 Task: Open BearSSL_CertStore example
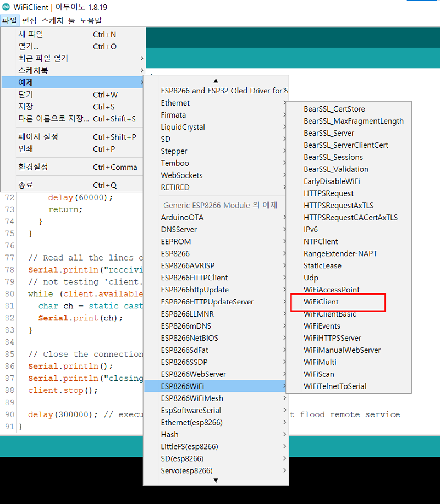click(349, 109)
